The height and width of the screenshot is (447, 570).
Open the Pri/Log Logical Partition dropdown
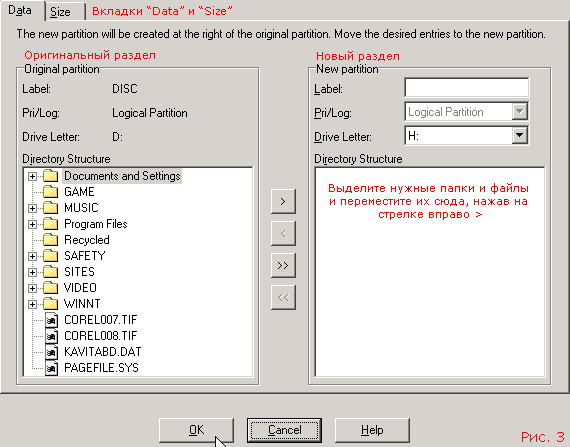520,112
